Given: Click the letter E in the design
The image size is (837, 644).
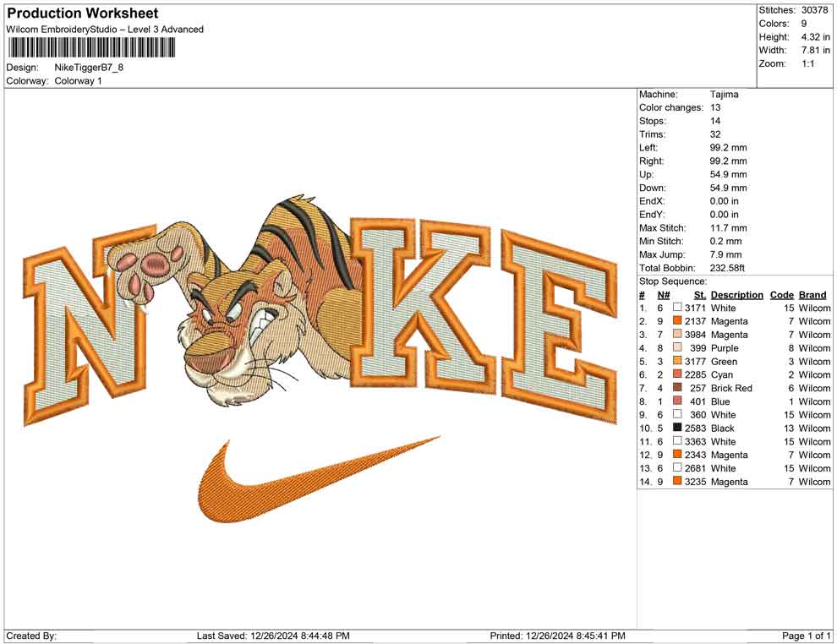Looking at the screenshot, I should click(560, 326).
